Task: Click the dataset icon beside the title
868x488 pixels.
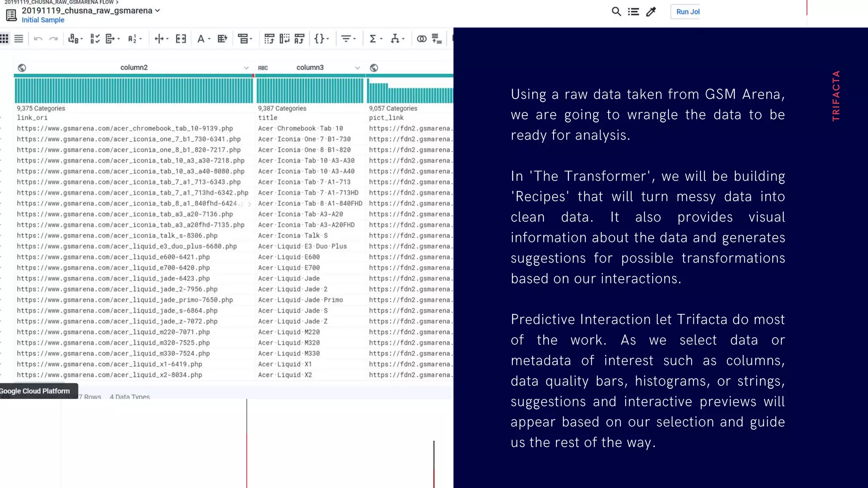Action: [11, 15]
